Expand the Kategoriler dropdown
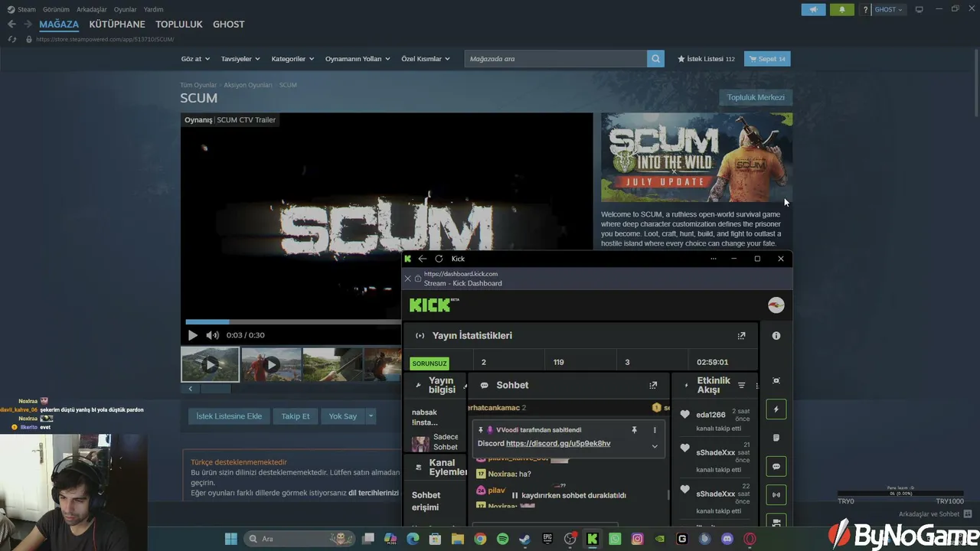980x551 pixels. (293, 59)
